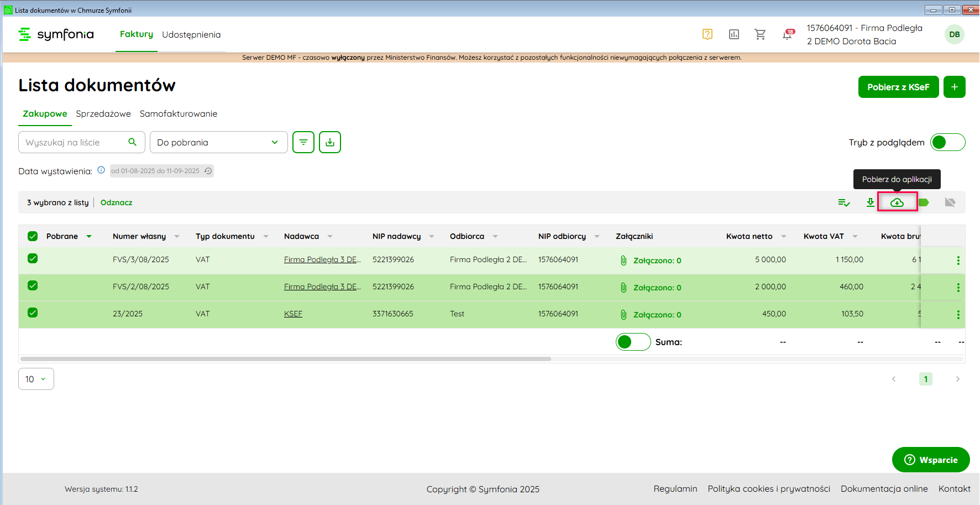Open the notifications bell icon
Image resolution: width=980 pixels, height=505 pixels.
pyautogui.click(x=787, y=34)
